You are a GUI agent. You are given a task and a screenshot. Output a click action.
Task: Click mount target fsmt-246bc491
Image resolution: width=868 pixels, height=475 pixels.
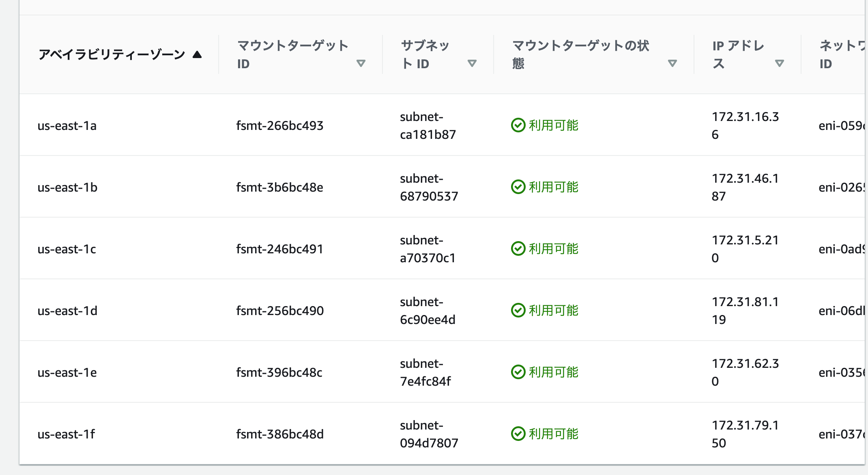pyautogui.click(x=280, y=249)
